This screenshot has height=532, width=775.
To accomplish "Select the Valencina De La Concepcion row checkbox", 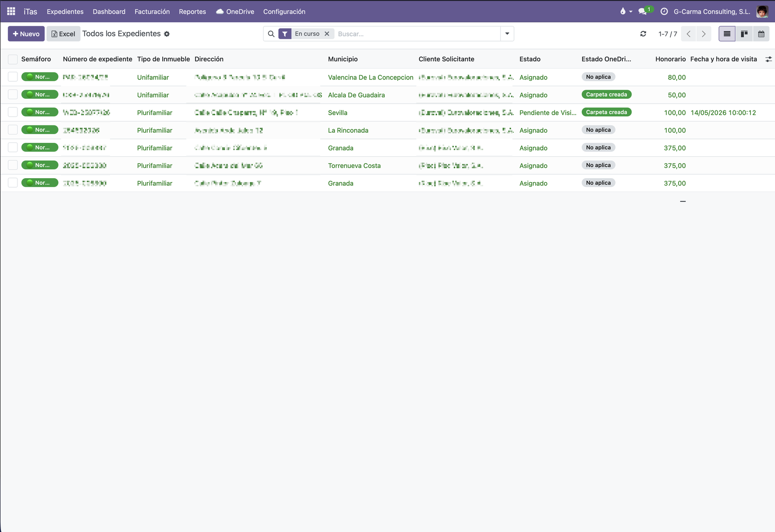I will point(13,77).
